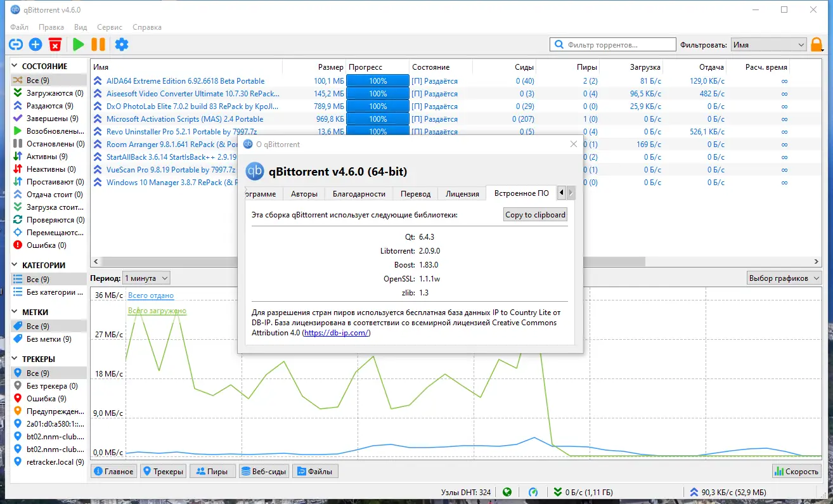This screenshot has width=833, height=504.
Task: Filter by Ошибка (0) status
Action: click(49, 245)
